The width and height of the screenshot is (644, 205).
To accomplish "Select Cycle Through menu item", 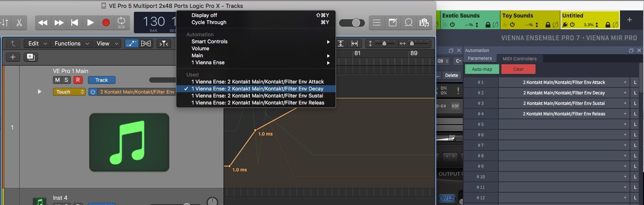I will coord(256,22).
